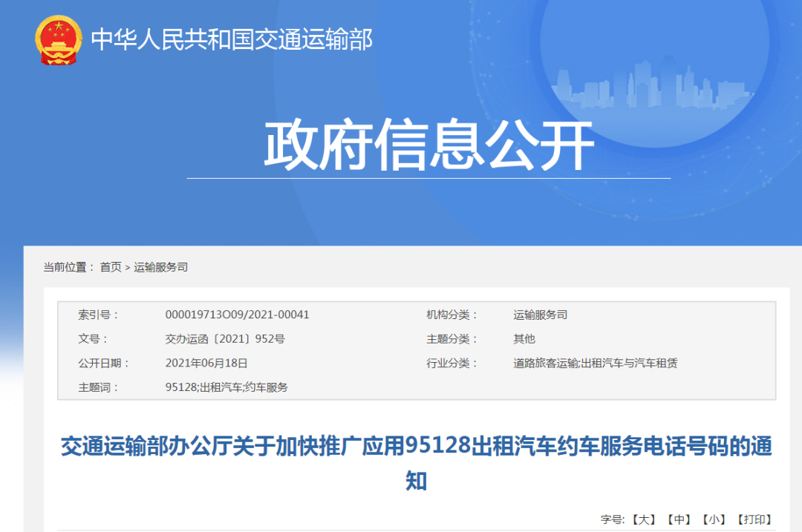802x532 pixels.
Task: Click the national emblem logo
Action: click(x=59, y=40)
